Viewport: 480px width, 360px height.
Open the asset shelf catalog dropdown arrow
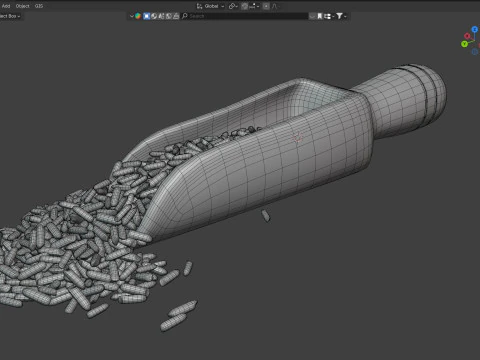click(131, 16)
